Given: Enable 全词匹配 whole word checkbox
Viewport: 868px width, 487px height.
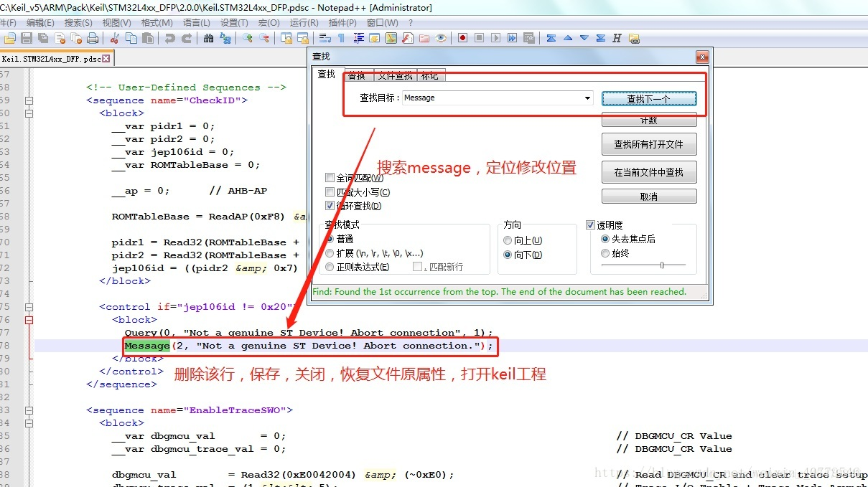Looking at the screenshot, I should coord(330,178).
